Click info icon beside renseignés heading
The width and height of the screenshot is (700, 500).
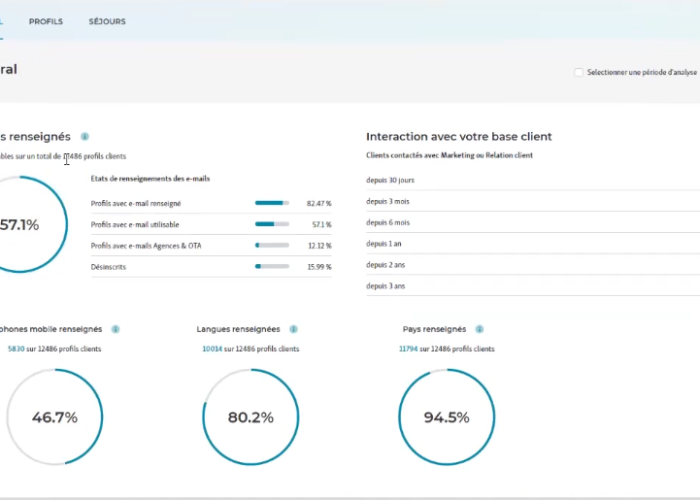click(x=84, y=137)
